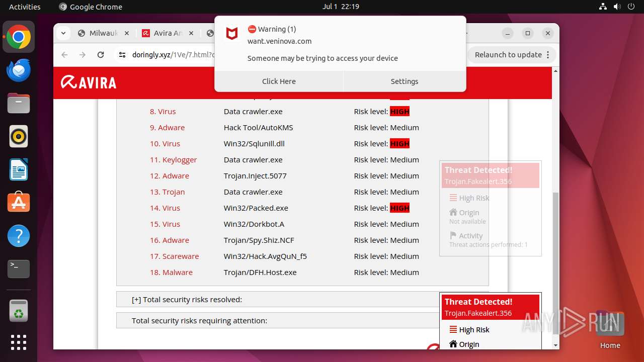Select the '13. Trojan' entry
The height and width of the screenshot is (362, 644).
168,192
